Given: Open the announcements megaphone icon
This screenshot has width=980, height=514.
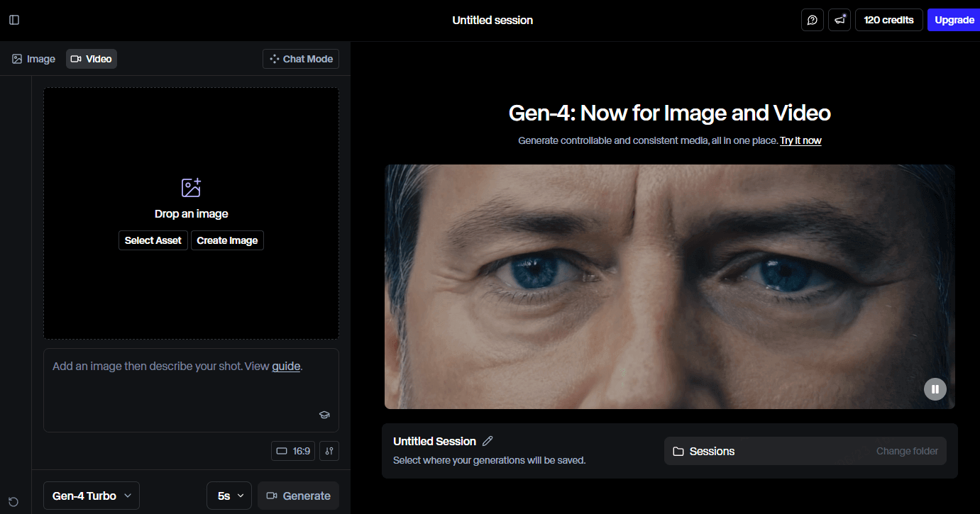Looking at the screenshot, I should pyautogui.click(x=839, y=20).
